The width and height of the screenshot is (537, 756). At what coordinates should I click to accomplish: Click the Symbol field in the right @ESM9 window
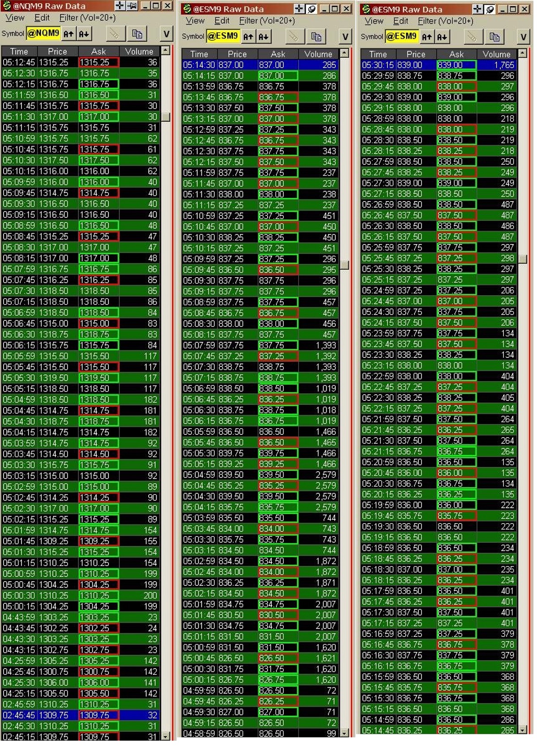click(401, 37)
